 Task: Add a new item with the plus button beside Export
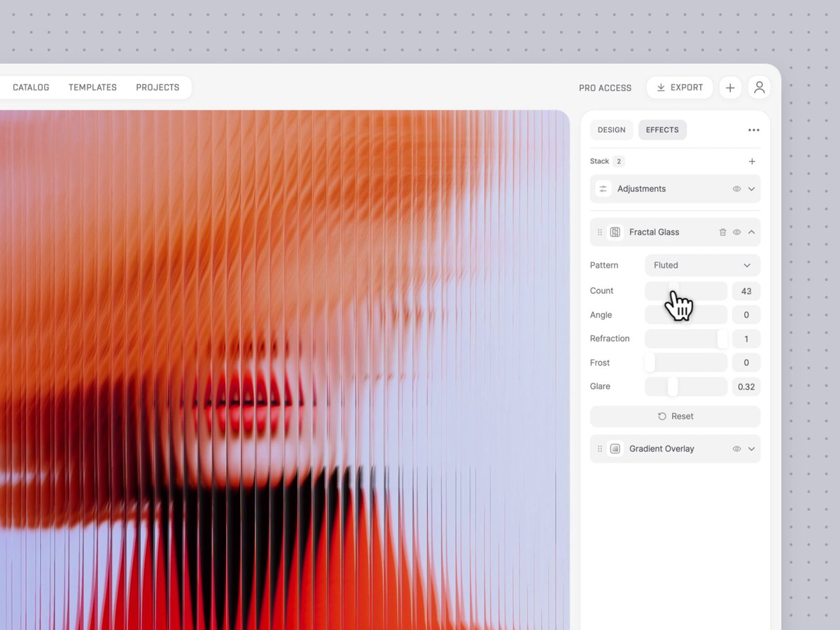click(x=730, y=87)
